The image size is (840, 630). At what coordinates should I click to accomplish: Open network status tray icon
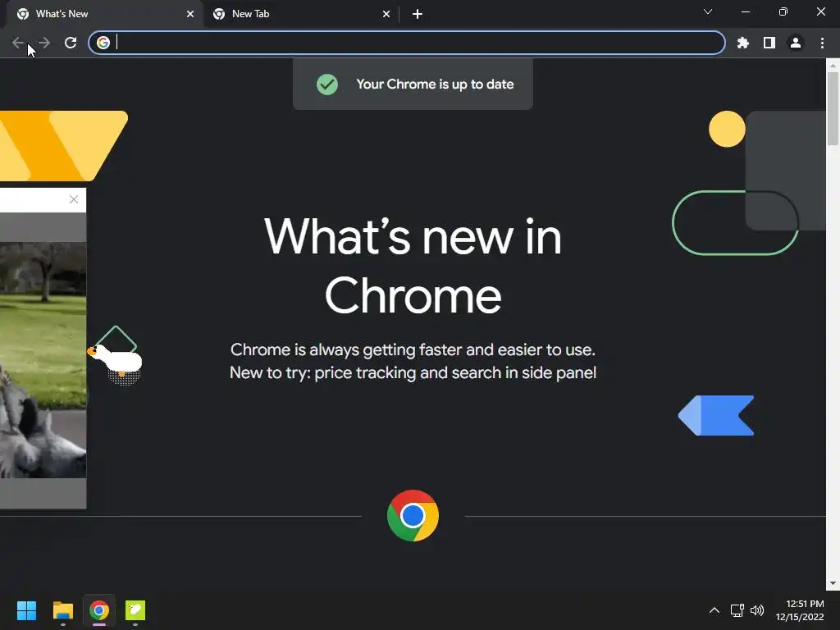point(737,610)
